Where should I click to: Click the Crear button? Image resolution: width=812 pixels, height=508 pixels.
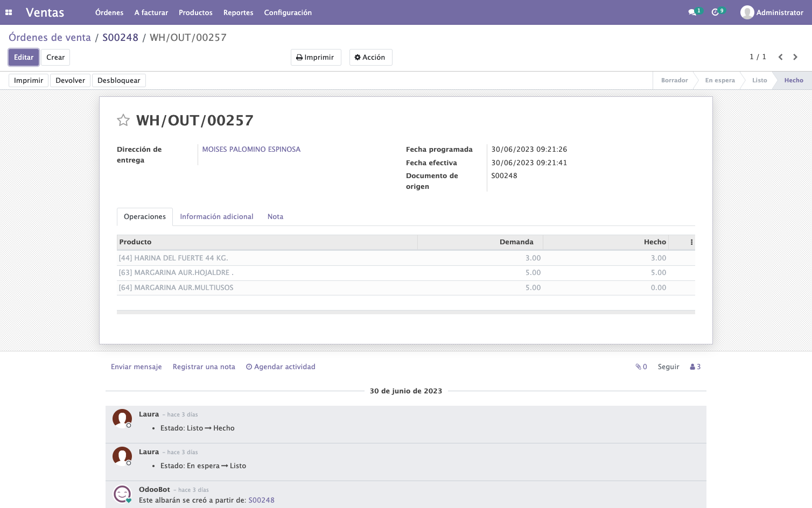pyautogui.click(x=55, y=58)
